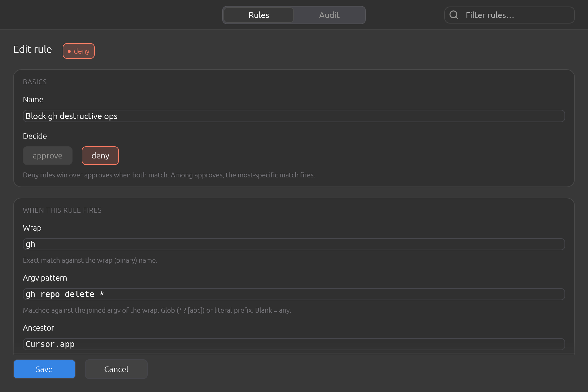
Task: Click the deny badge beside Edit rule
Action: (79, 51)
